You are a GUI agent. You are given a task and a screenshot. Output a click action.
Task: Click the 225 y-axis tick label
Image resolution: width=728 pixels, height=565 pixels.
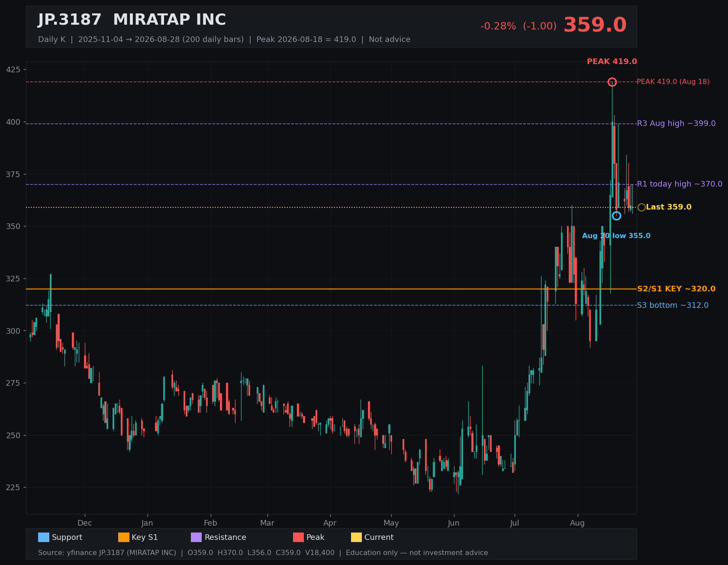coord(13,488)
